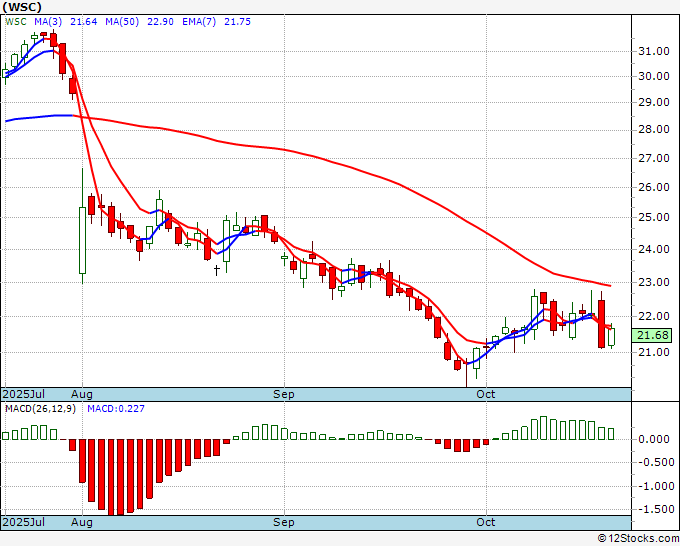This screenshot has width=680, height=546.
Task: Click Aug on the price chart axis
Action: [82, 394]
